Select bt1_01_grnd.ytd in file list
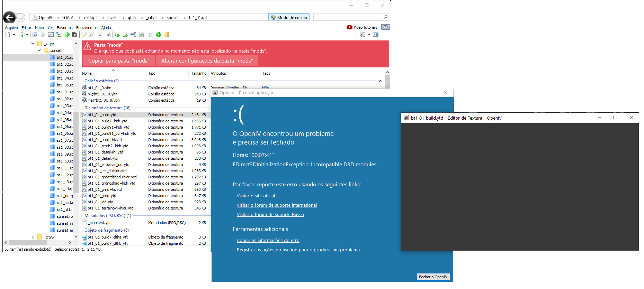This screenshot has width=644, height=289. (102, 196)
